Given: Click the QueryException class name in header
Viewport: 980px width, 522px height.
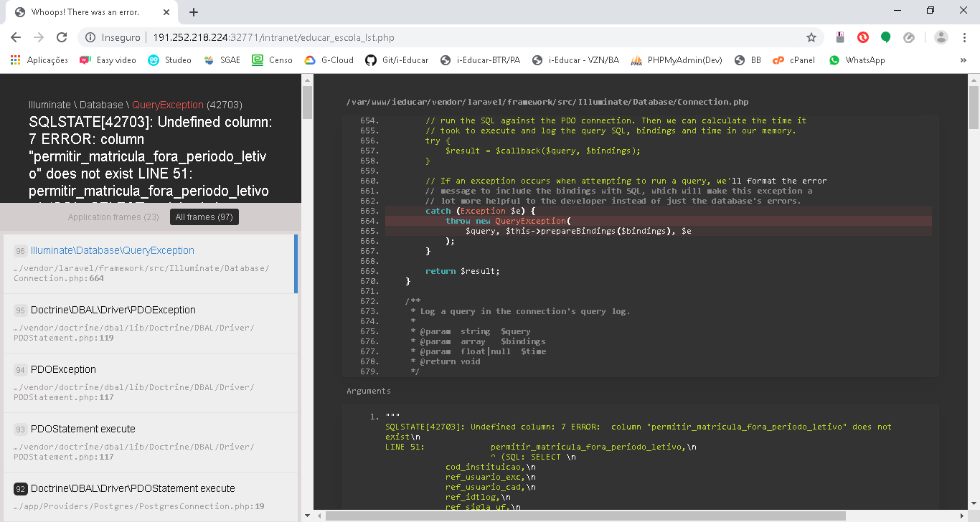Looking at the screenshot, I should 168,105.
